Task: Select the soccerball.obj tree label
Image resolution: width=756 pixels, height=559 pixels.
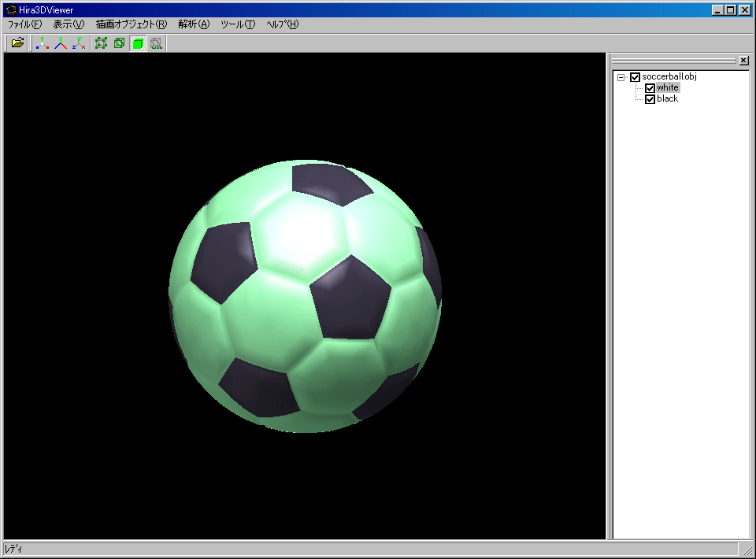Action: [x=669, y=76]
